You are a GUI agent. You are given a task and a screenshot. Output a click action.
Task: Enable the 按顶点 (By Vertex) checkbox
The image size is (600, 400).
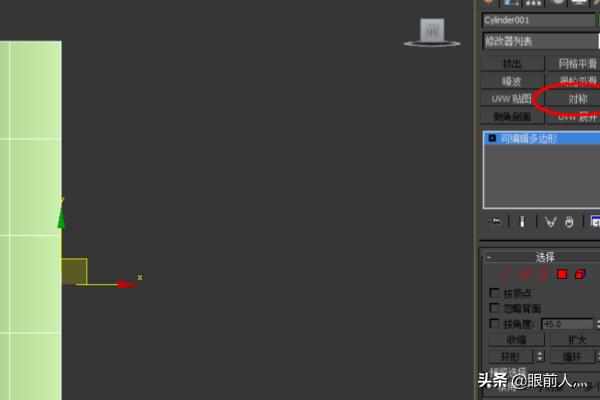tap(494, 293)
